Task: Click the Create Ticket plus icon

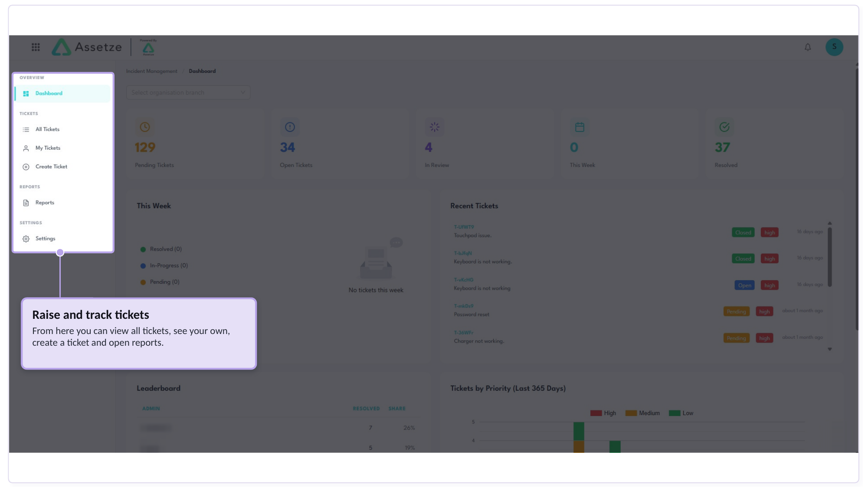Action: pos(26,167)
